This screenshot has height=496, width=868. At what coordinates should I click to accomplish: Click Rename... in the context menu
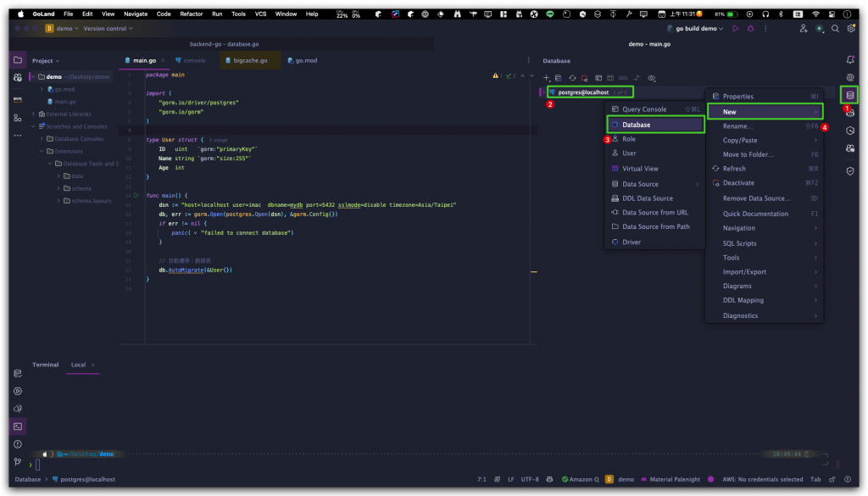(x=765, y=126)
